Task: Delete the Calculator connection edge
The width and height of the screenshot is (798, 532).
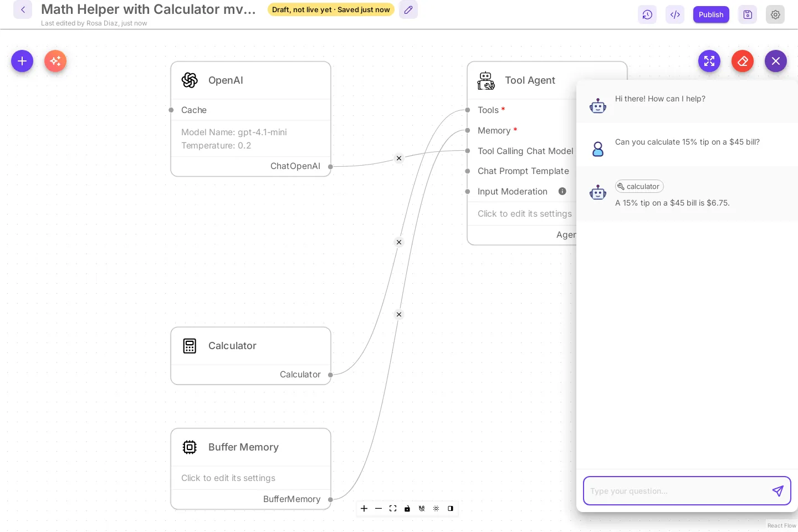Action: 399,242
